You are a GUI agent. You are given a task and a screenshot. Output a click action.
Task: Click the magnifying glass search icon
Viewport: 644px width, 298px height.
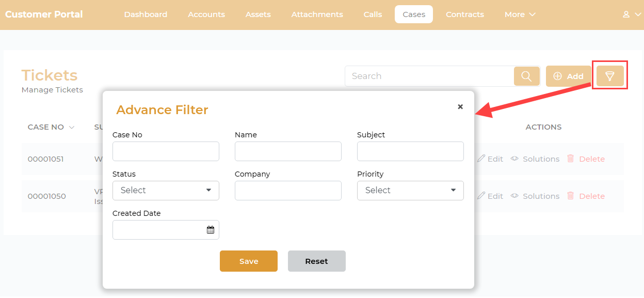(526, 76)
